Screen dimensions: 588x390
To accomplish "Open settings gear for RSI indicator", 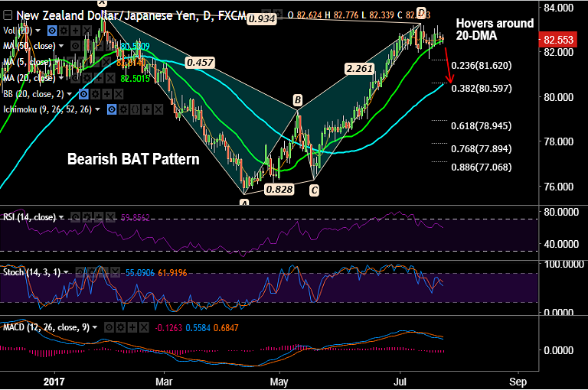I will pos(87,217).
